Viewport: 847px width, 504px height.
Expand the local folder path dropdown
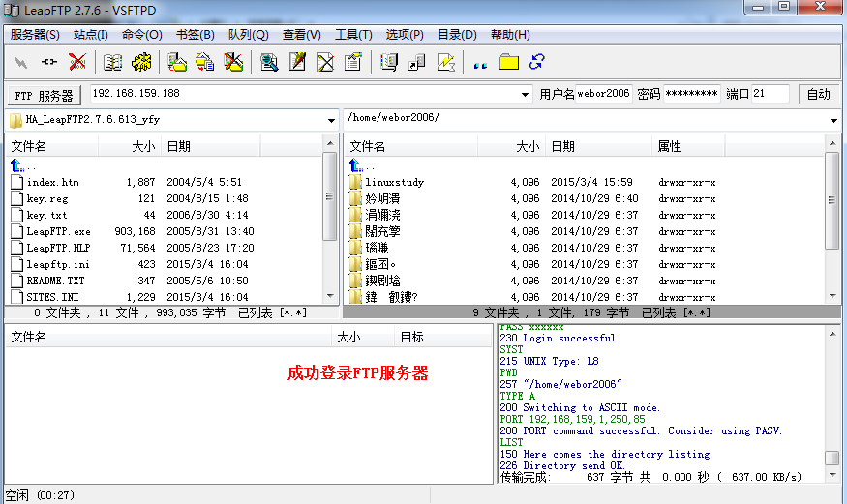pos(331,120)
